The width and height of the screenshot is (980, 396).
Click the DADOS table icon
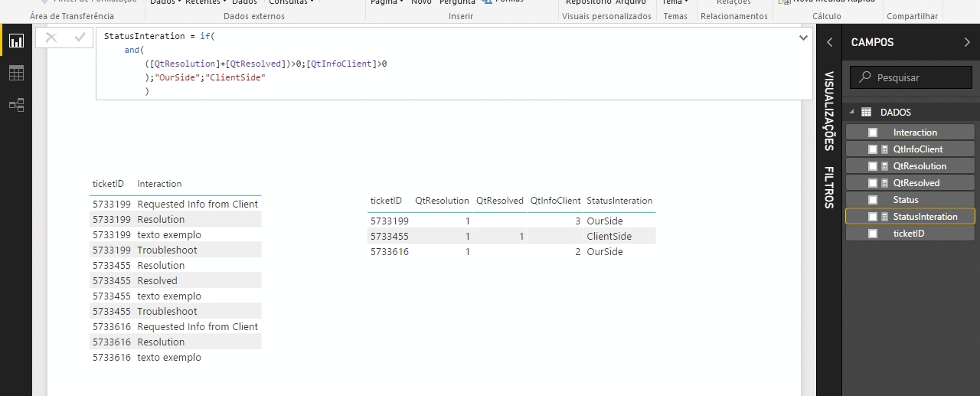pos(867,112)
